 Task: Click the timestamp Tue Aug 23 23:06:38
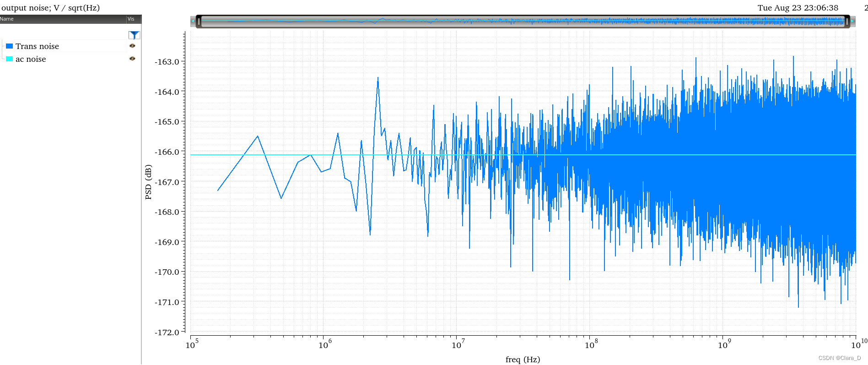coord(798,8)
